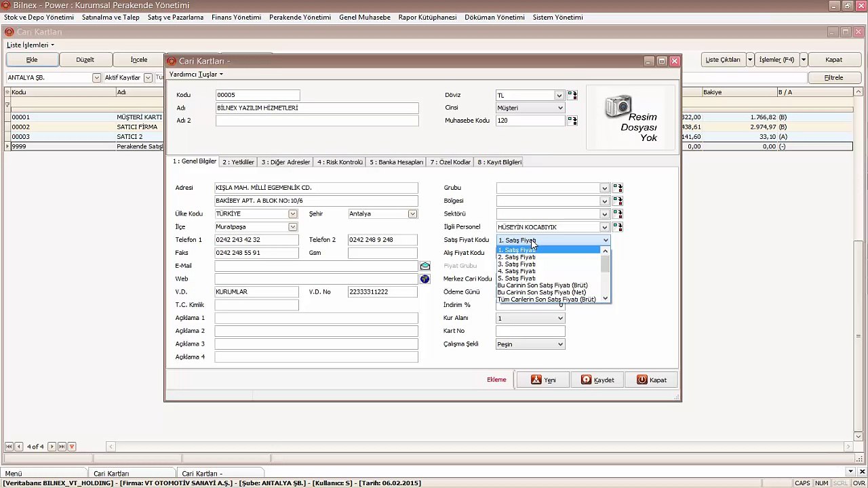This screenshot has height=488, width=868.
Task: Click the filter row funnel under Kodu column
Action: coord(7,105)
